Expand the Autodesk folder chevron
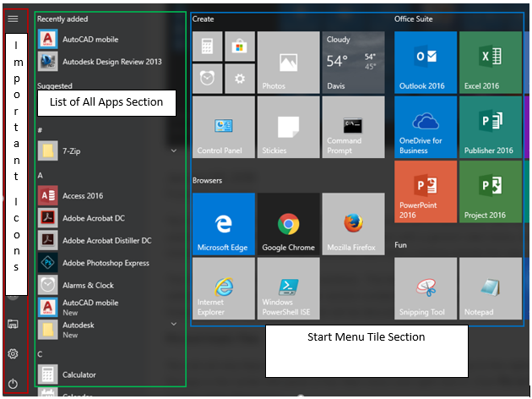This screenshot has height=399, width=532. click(x=174, y=325)
